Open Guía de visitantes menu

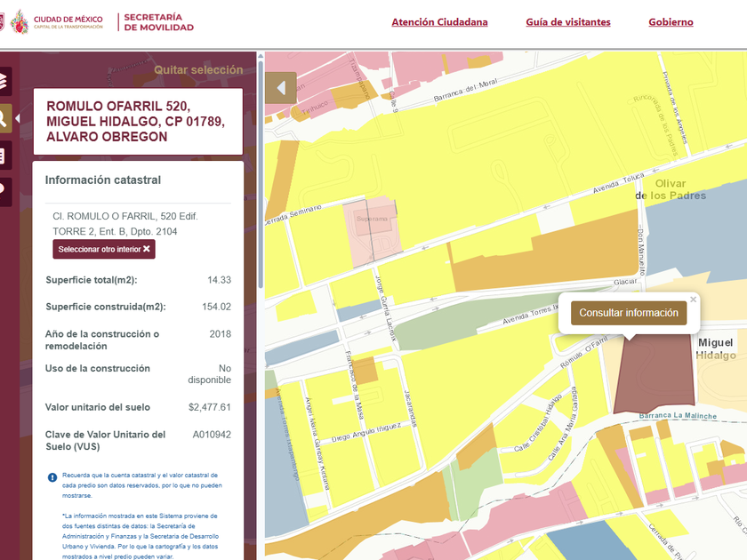[567, 22]
